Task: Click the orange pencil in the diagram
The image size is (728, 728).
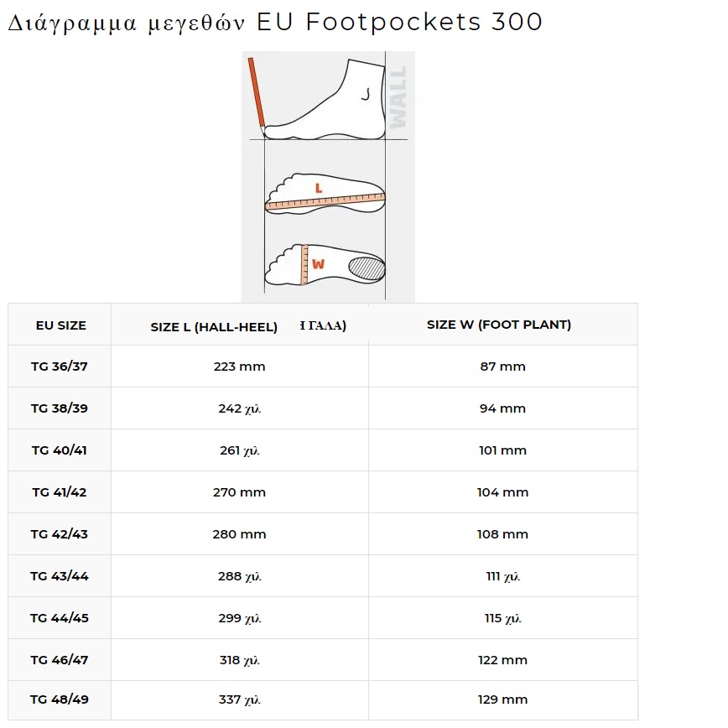Action: tap(256, 91)
